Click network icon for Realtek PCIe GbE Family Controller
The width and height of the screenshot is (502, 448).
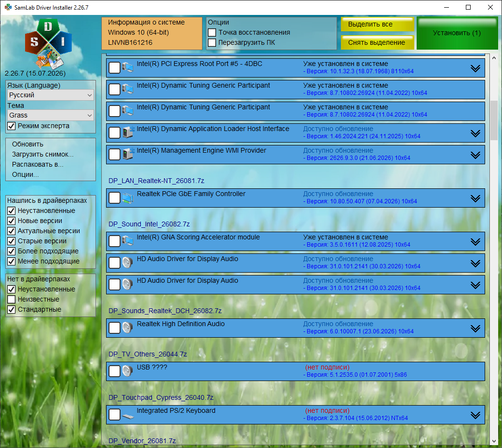click(128, 198)
